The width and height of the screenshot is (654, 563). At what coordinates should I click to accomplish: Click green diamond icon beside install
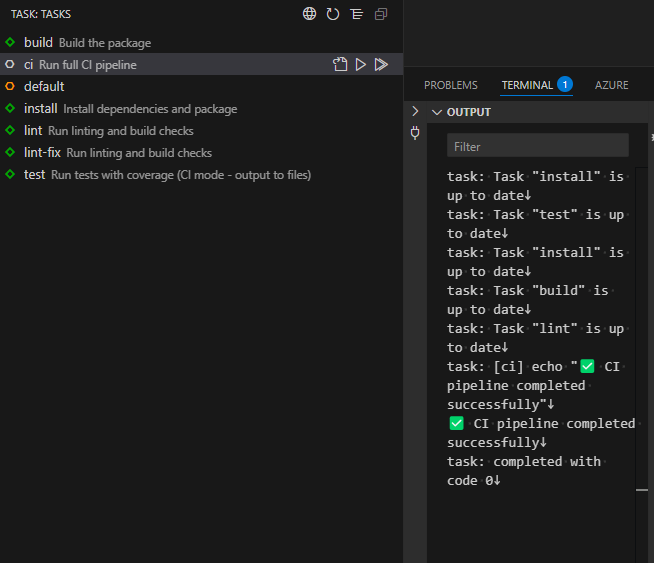(10, 108)
